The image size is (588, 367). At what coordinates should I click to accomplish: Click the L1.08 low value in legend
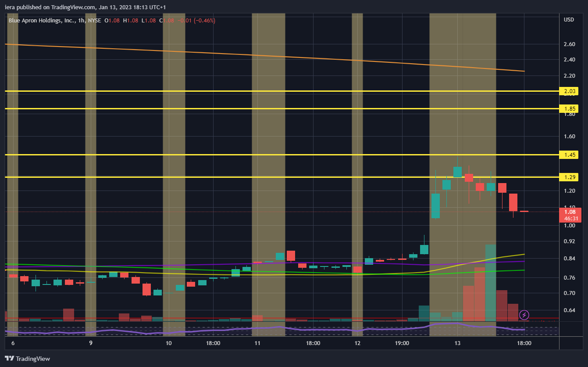148,20
